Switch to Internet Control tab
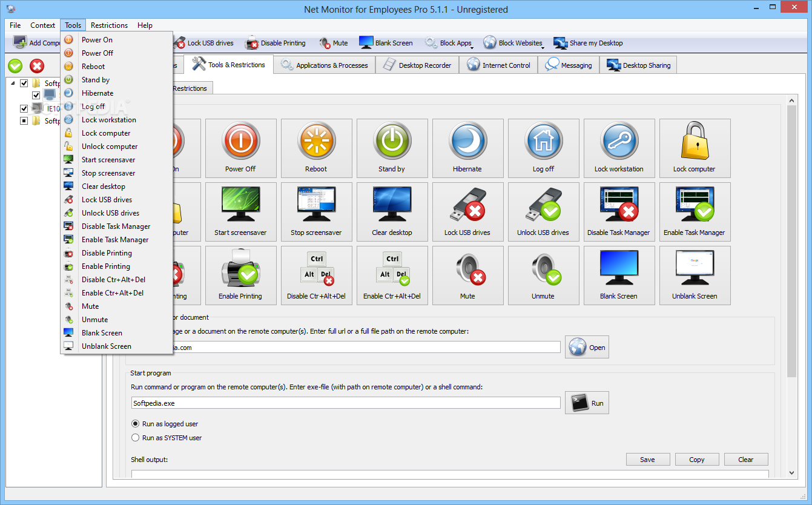 coord(498,65)
